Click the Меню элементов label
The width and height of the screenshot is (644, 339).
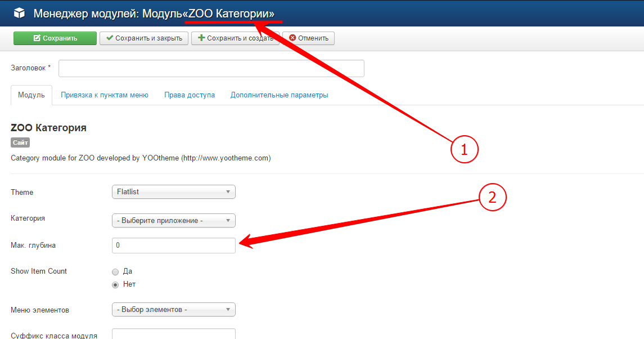pos(40,310)
